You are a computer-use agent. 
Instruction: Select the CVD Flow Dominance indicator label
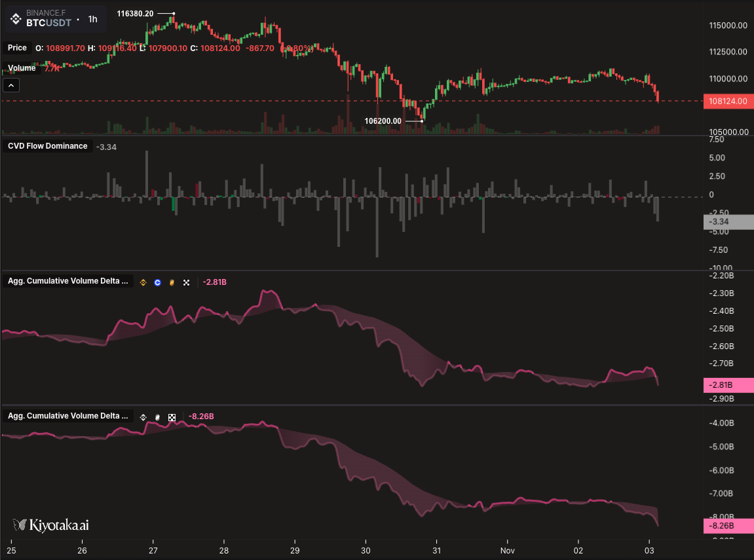[47, 146]
